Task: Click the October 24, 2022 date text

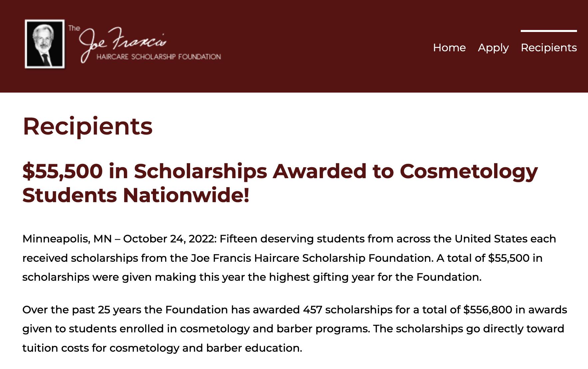Action: 170,239
